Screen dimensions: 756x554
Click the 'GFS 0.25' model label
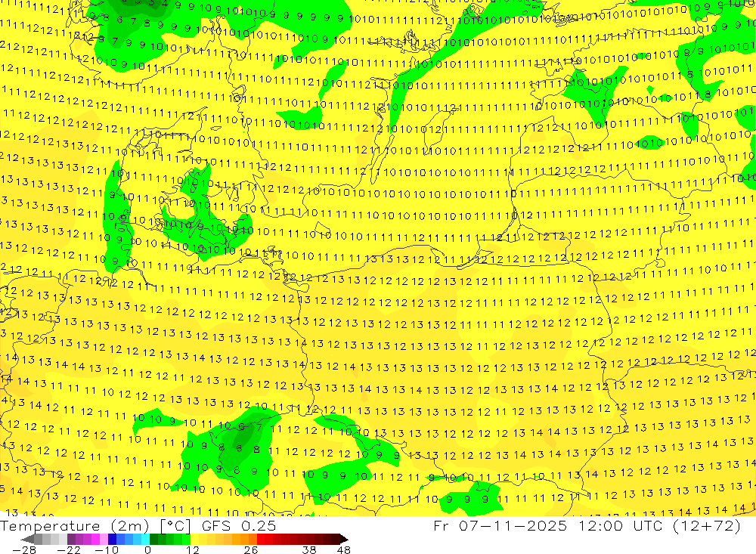[239, 526]
